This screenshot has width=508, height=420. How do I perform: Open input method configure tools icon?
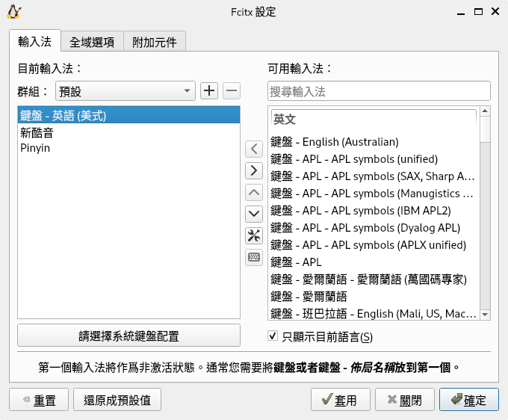tap(254, 235)
